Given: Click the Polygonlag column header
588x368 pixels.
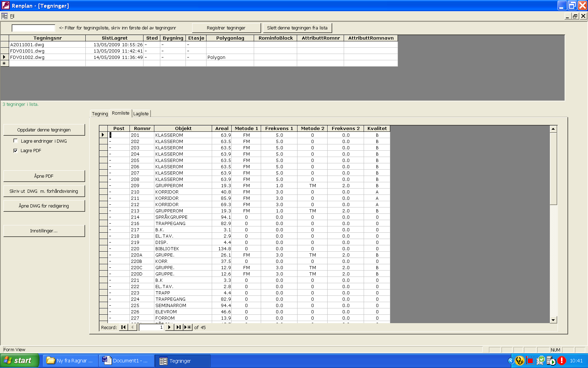Looking at the screenshot, I should point(230,38).
